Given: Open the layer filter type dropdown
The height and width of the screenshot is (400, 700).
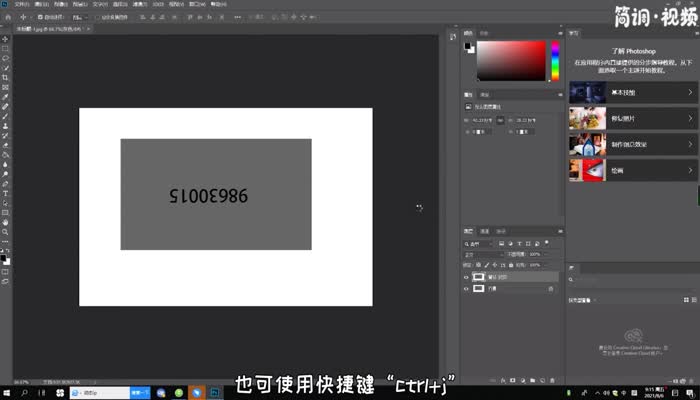Looking at the screenshot, I should pyautogui.click(x=478, y=243).
